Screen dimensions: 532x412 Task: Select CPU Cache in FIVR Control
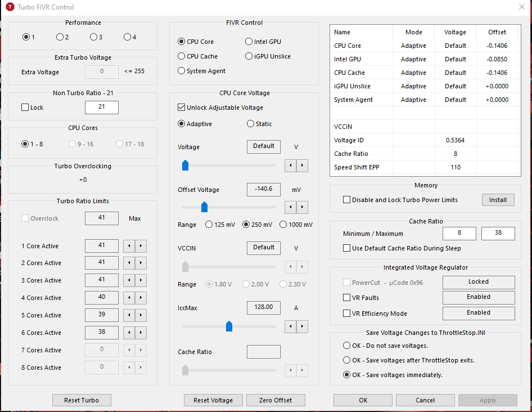197,56
